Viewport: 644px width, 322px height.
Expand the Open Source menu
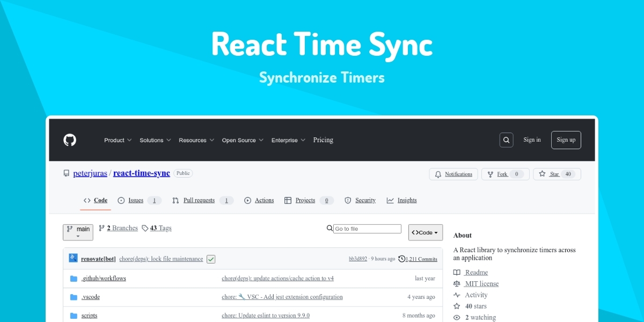[x=243, y=140]
